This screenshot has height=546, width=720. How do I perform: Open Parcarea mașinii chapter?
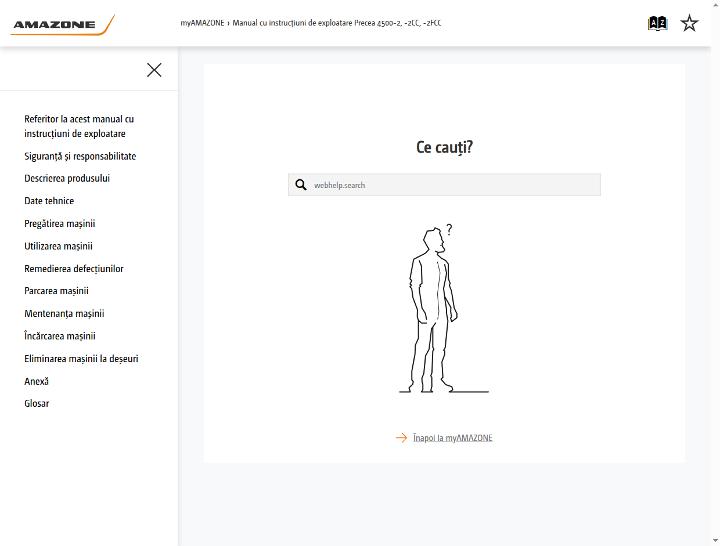[56, 291]
